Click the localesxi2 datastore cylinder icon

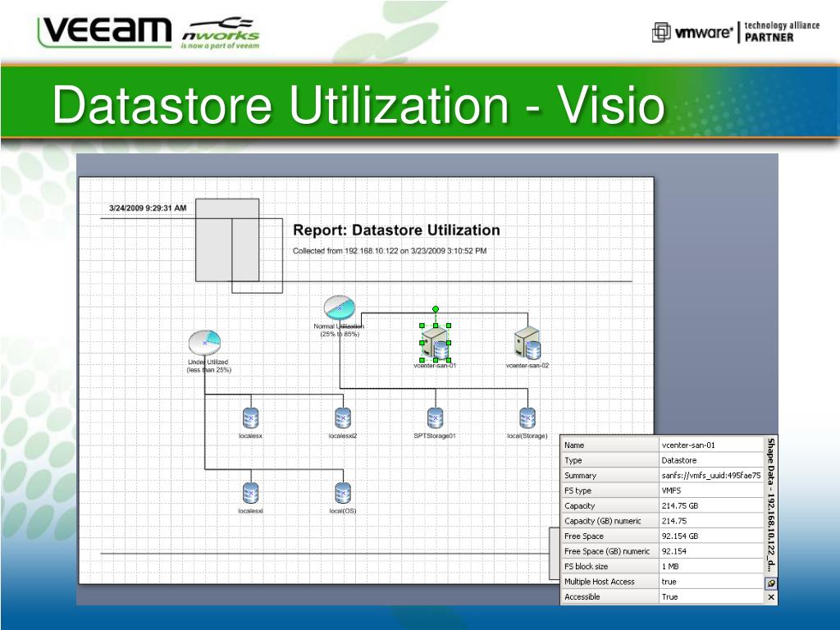[x=343, y=418]
